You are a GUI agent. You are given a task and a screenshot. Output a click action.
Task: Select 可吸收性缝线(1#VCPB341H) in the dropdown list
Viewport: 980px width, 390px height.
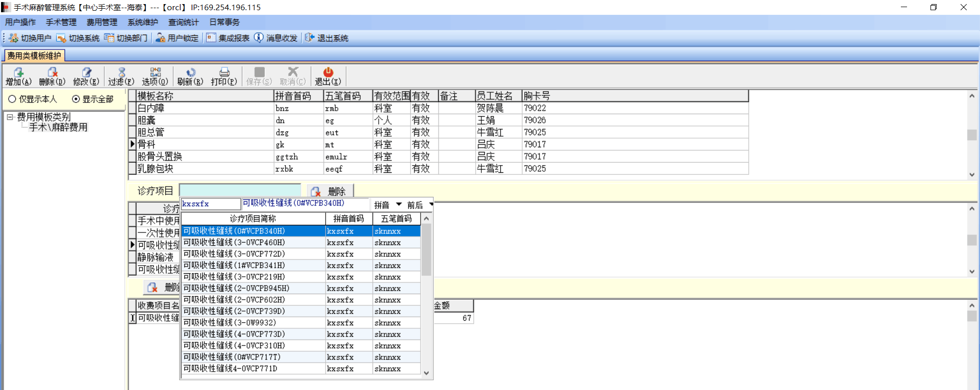tap(301, 266)
